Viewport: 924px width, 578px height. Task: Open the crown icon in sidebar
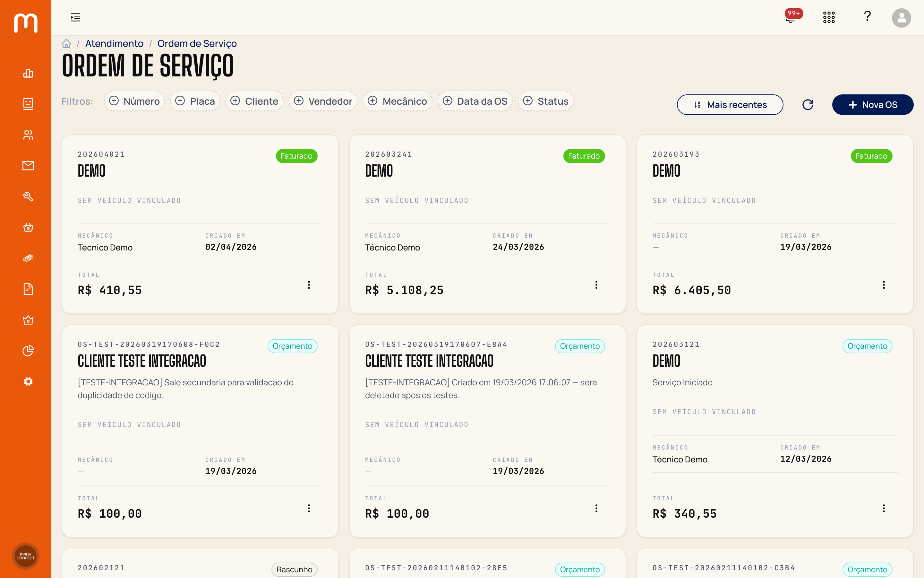click(x=28, y=320)
